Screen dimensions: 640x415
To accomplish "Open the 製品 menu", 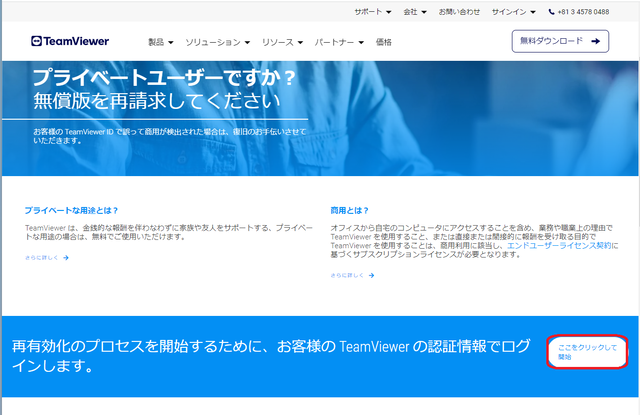I will 160,42.
